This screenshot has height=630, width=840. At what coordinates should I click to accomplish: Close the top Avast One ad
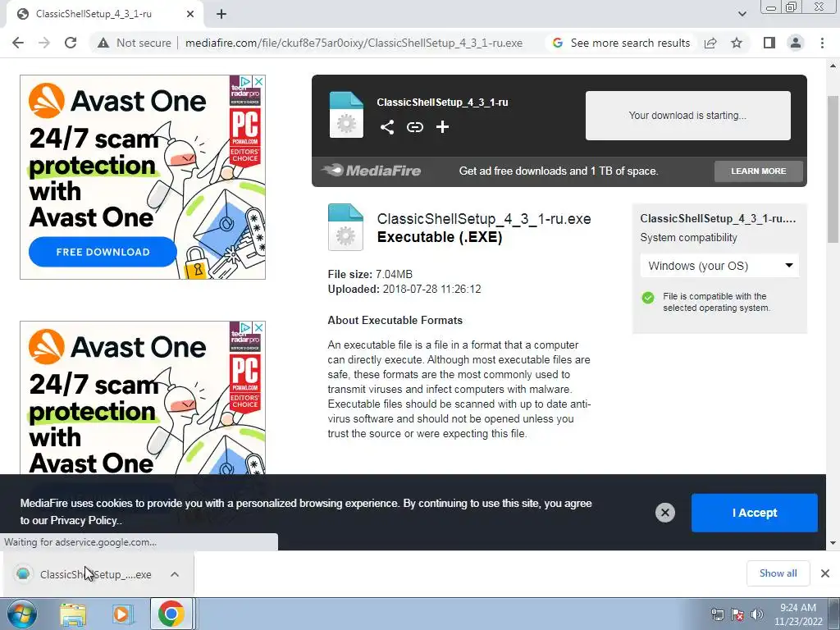(x=258, y=81)
